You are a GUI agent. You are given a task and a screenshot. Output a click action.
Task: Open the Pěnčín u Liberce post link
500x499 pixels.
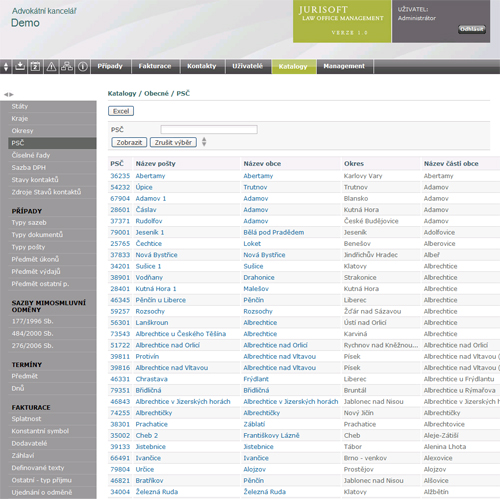click(x=161, y=300)
